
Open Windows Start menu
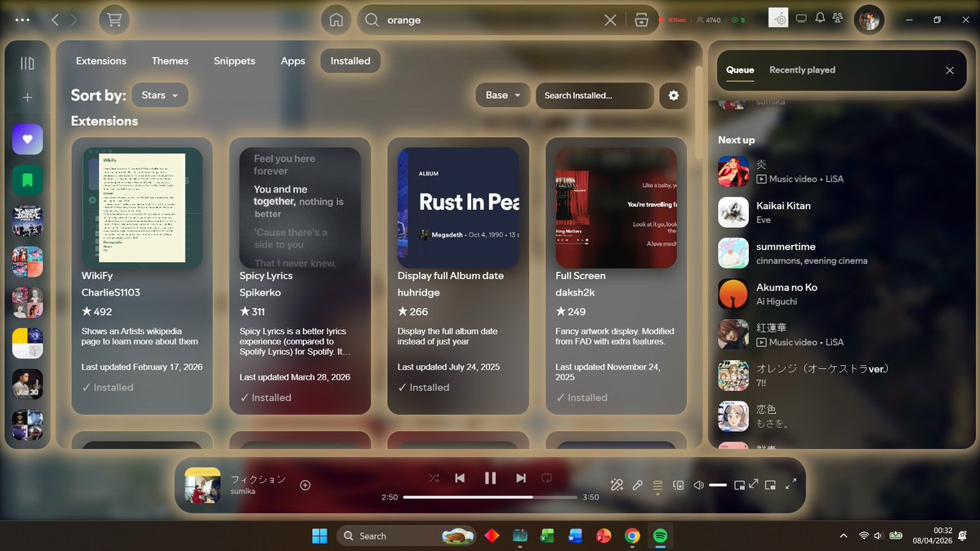click(x=319, y=536)
